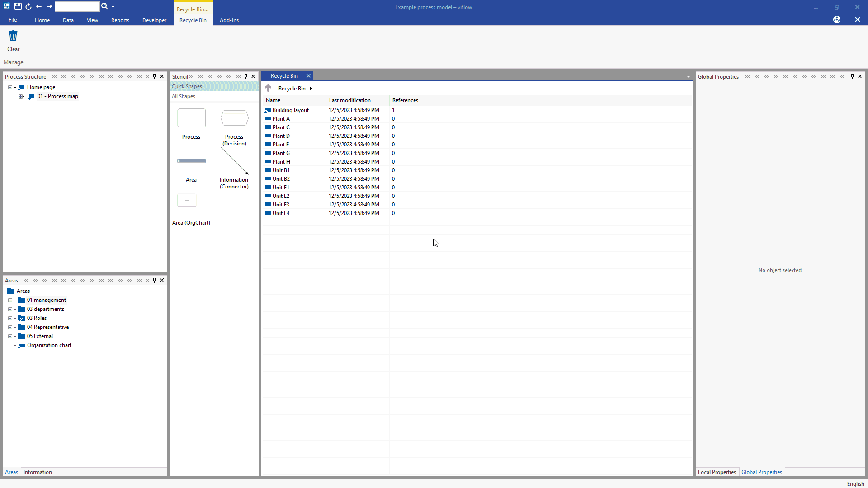Image resolution: width=868 pixels, height=488 pixels.
Task: Click the search magnifier icon
Action: (104, 6)
